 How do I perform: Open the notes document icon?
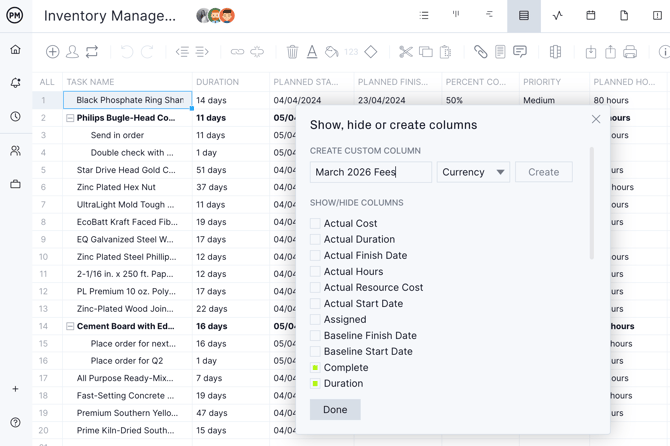pyautogui.click(x=500, y=52)
